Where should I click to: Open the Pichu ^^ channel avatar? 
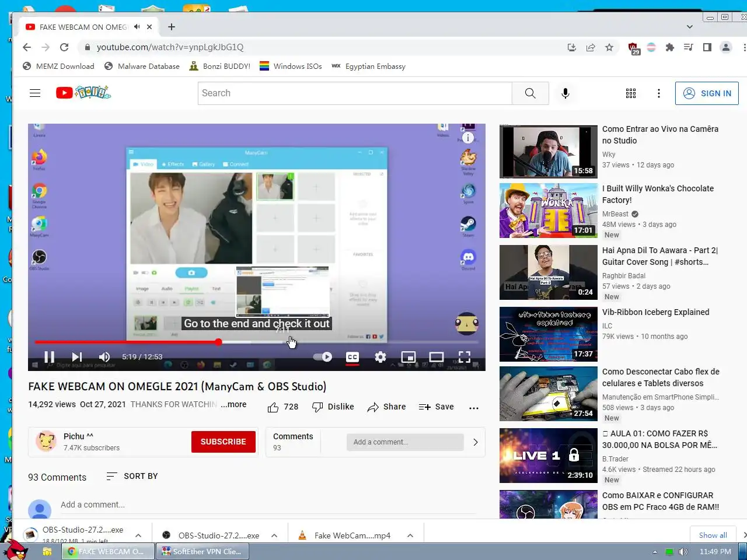(x=46, y=442)
